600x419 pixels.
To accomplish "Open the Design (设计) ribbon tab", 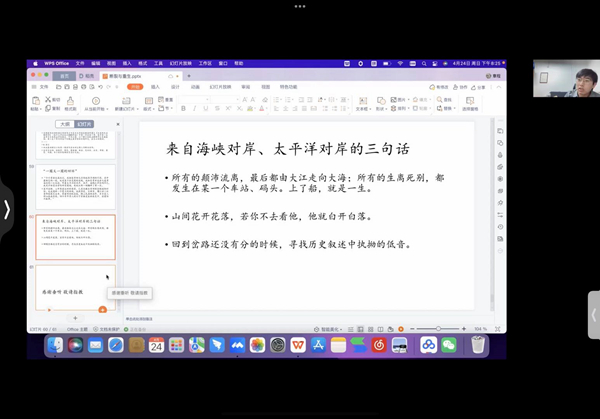I will 175,87.
